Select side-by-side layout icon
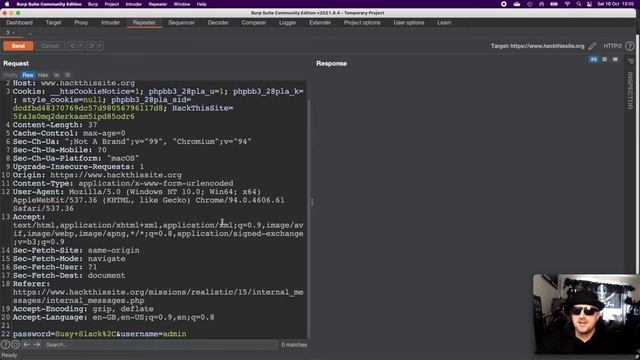 click(593, 60)
